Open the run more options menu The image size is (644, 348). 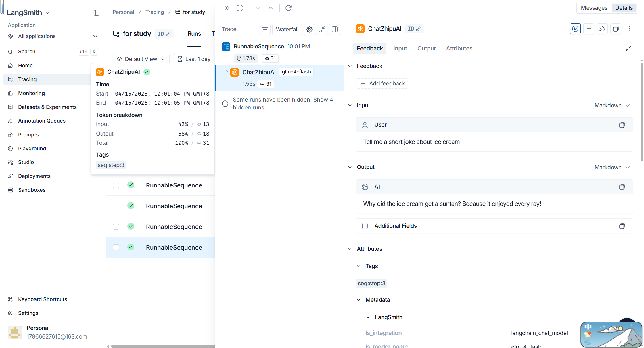(629, 29)
